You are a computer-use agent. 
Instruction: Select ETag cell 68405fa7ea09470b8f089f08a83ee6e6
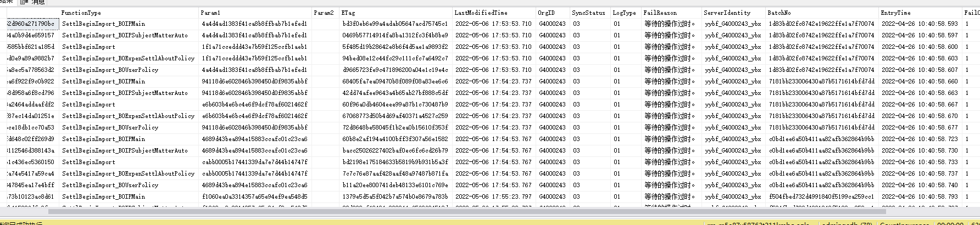396,82
